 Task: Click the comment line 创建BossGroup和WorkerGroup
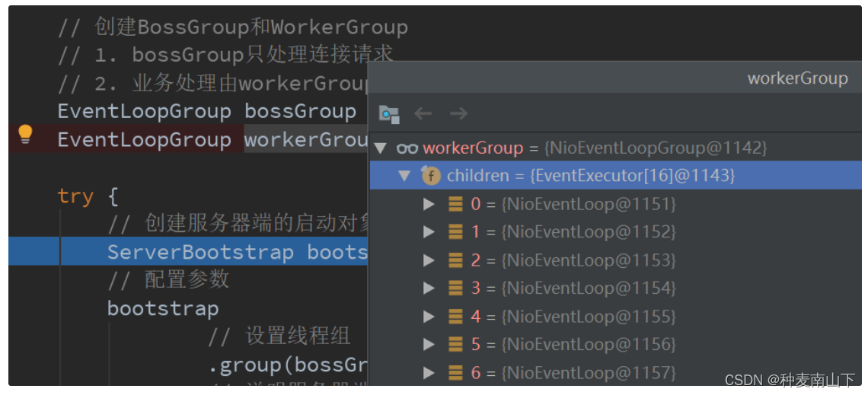point(233,27)
